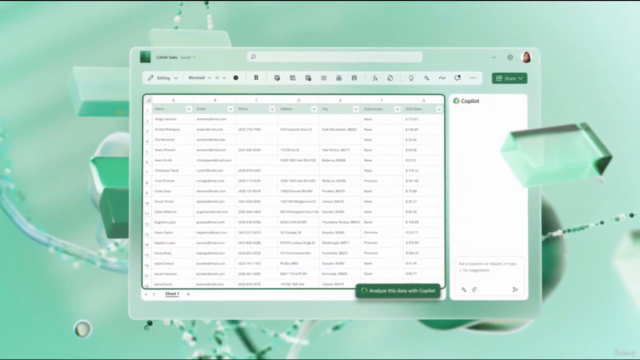The width and height of the screenshot is (640, 360).
Task: Click the search box in title bar
Action: [x=335, y=57]
